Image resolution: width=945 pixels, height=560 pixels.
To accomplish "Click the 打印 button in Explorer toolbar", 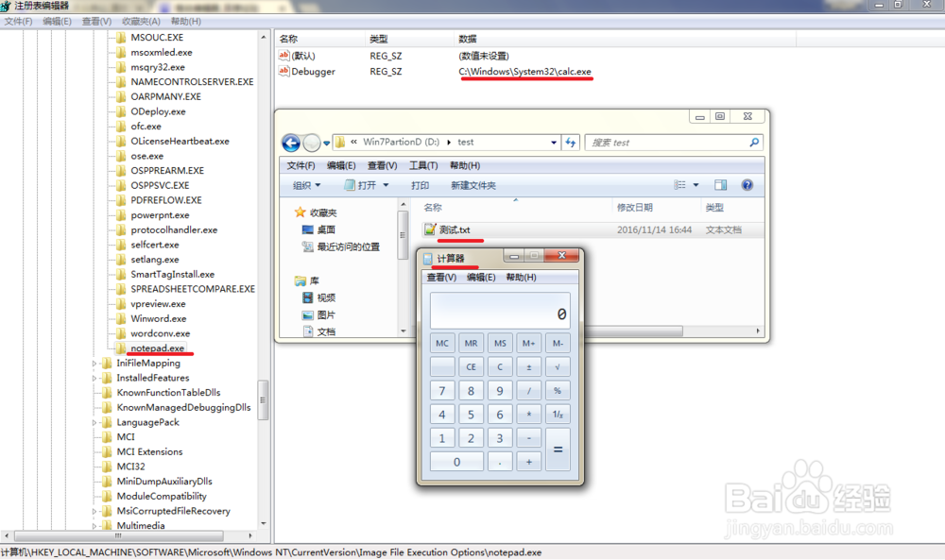I will tap(421, 185).
